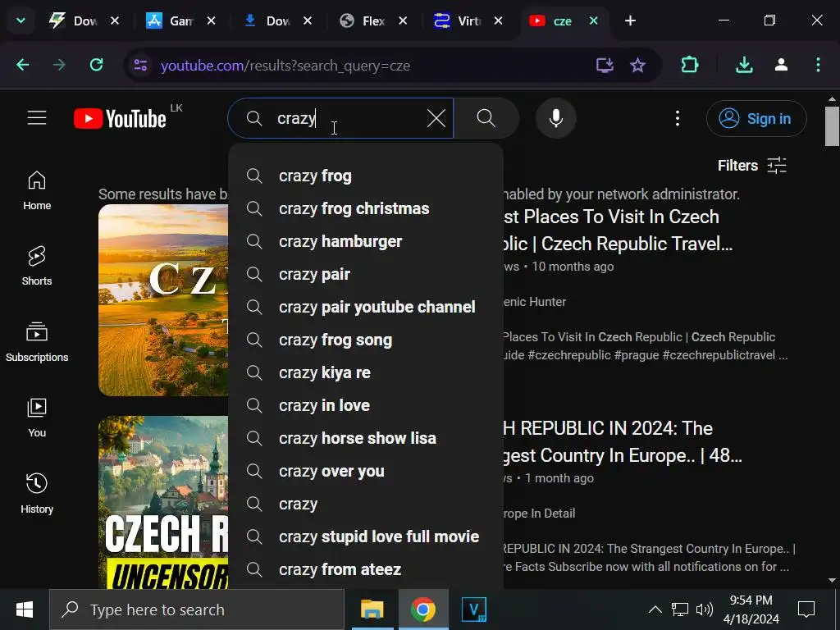The image size is (840, 630).
Task: Click the Sign in button
Action: [756, 118]
